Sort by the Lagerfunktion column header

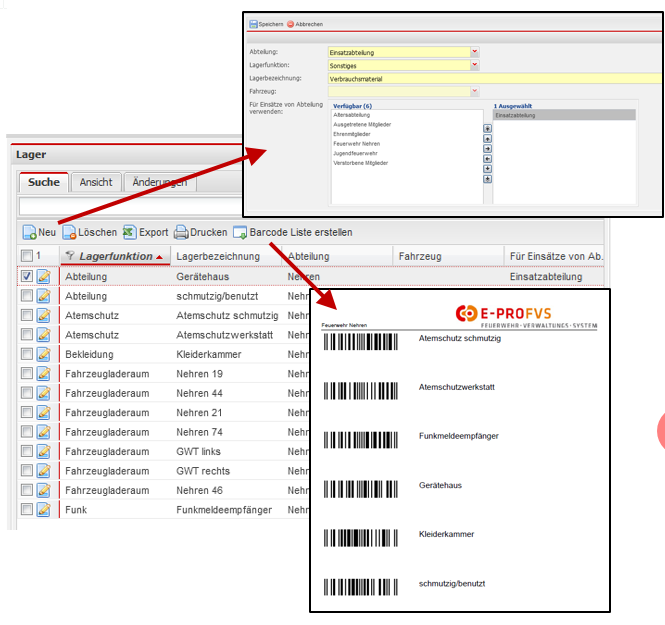(x=115, y=257)
